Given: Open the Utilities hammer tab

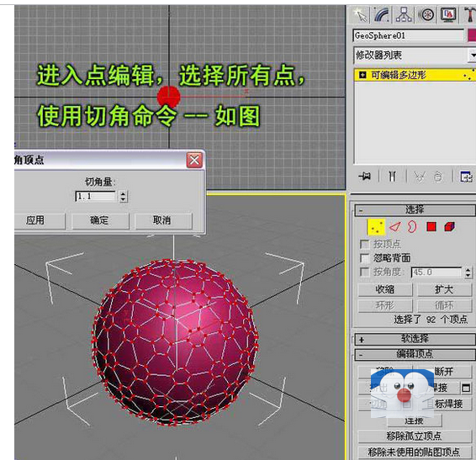Looking at the screenshot, I should (469, 15).
